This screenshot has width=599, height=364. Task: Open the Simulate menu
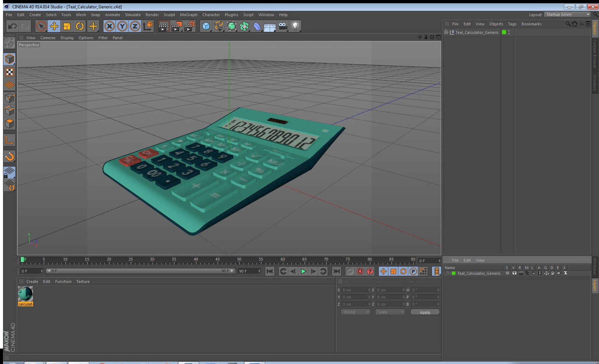coord(133,15)
